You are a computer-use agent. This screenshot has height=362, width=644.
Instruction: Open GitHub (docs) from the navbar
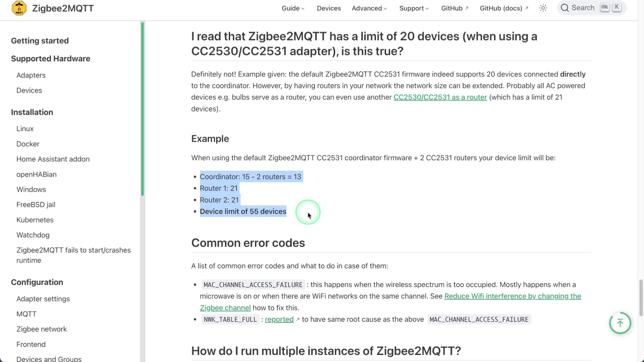pyautogui.click(x=501, y=8)
